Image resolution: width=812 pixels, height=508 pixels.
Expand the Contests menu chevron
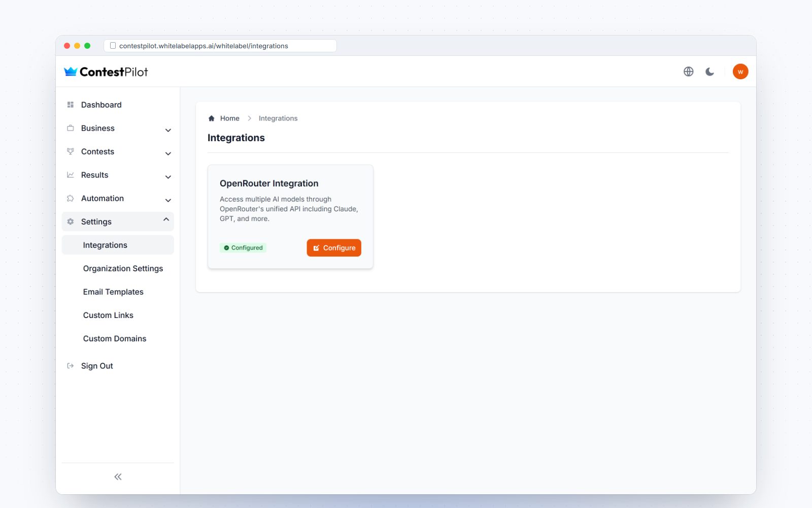(x=168, y=153)
